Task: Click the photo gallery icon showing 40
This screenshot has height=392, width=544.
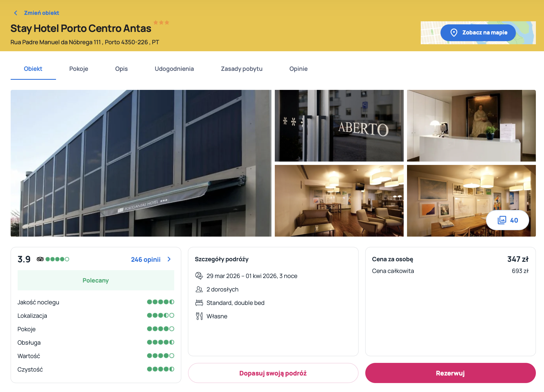Action: coord(502,220)
